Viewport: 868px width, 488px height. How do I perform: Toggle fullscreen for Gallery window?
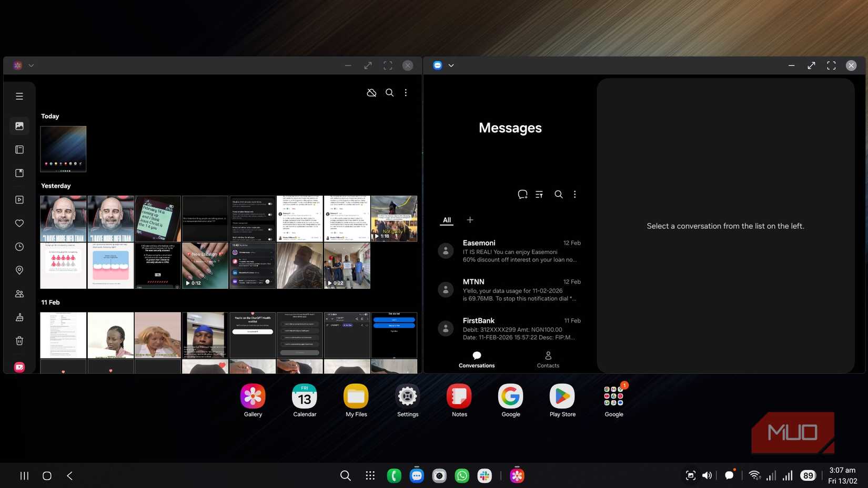[388, 66]
